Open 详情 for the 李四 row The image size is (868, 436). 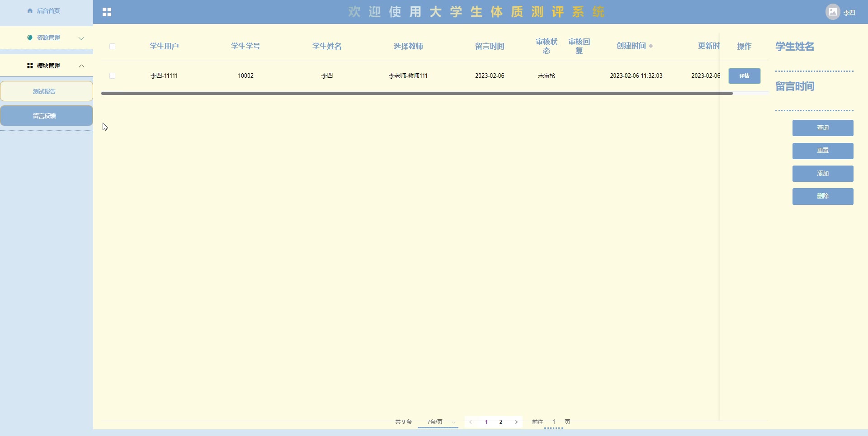pos(744,76)
